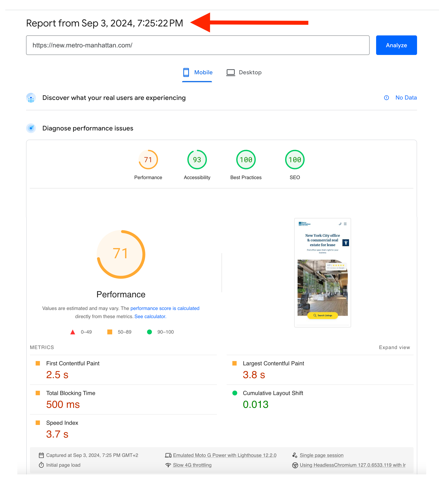Viewport: 448px width, 486px height.
Task: Click the stopwatch icon beside Initial page load
Action: 42,465
